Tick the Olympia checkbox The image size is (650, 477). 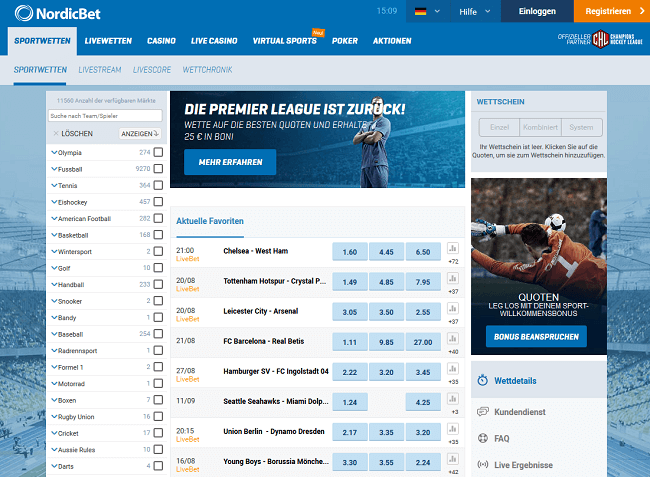[158, 152]
